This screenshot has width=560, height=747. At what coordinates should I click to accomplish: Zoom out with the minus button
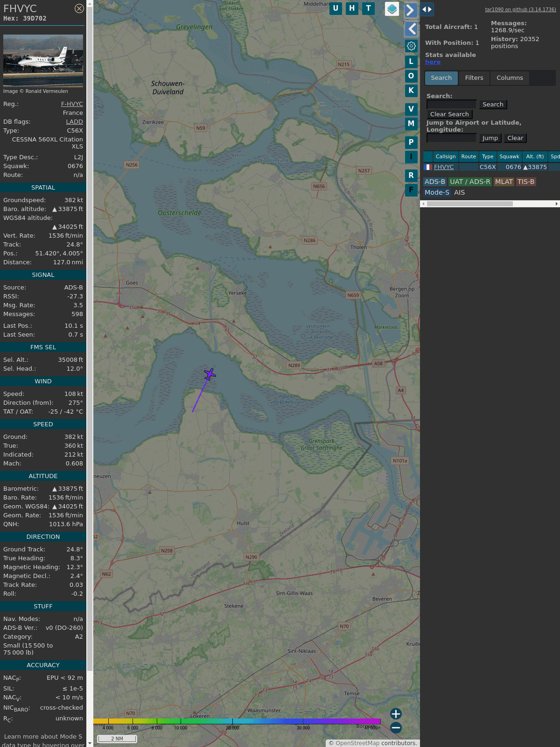[x=396, y=727]
